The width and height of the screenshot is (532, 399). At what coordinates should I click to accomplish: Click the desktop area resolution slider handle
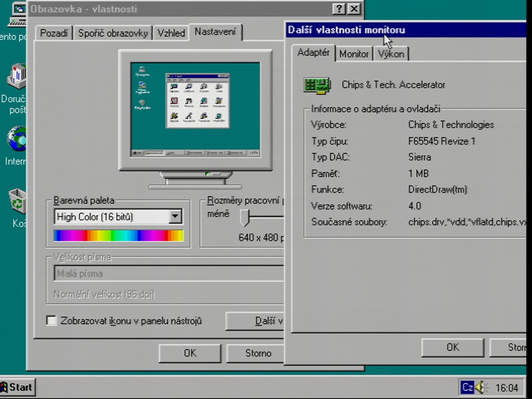[x=245, y=218]
